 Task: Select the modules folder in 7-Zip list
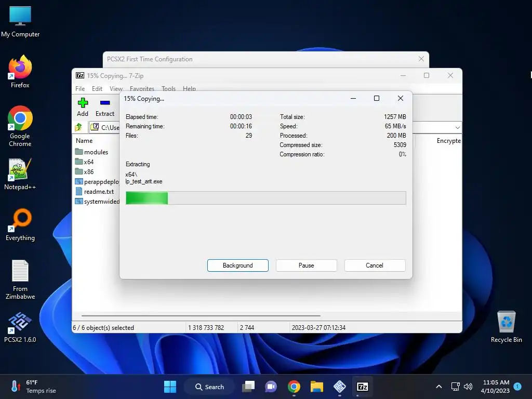point(91,152)
